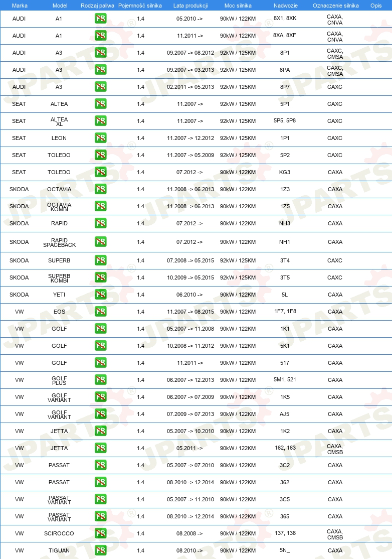Select the EOS model cell
Viewport: 392px width, 559px height.
coord(60,312)
